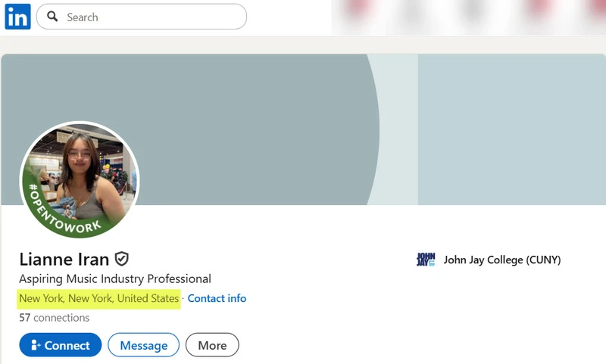Click the magnifying glass search icon
Viewport: 606px width, 364px height.
[x=52, y=16]
